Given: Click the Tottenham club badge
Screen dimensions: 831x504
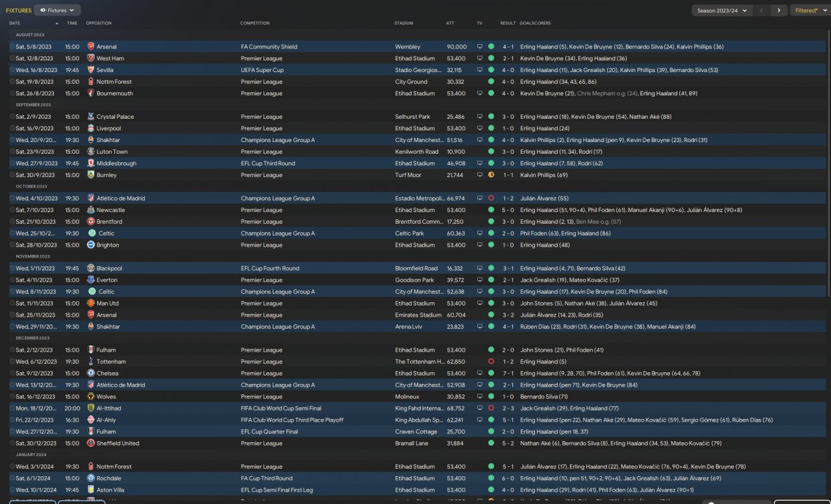Looking at the screenshot, I should [x=91, y=362].
